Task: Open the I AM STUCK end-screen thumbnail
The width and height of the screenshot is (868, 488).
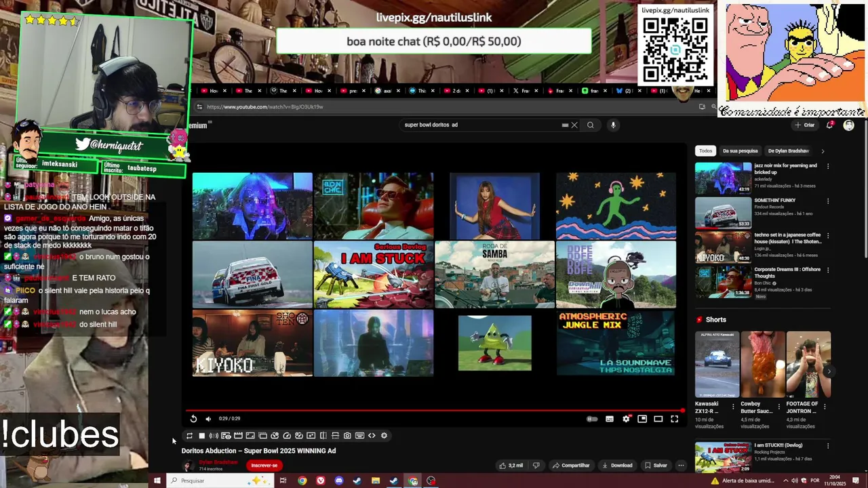Action: coord(374,274)
